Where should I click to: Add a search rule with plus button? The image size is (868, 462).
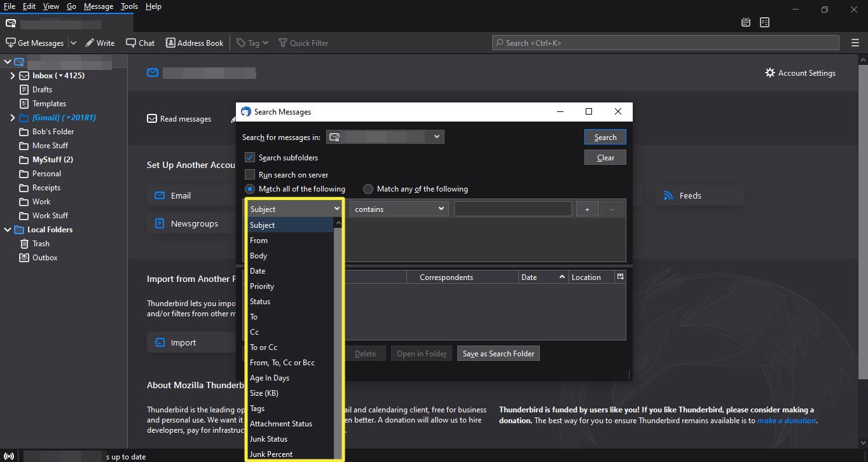[587, 209]
